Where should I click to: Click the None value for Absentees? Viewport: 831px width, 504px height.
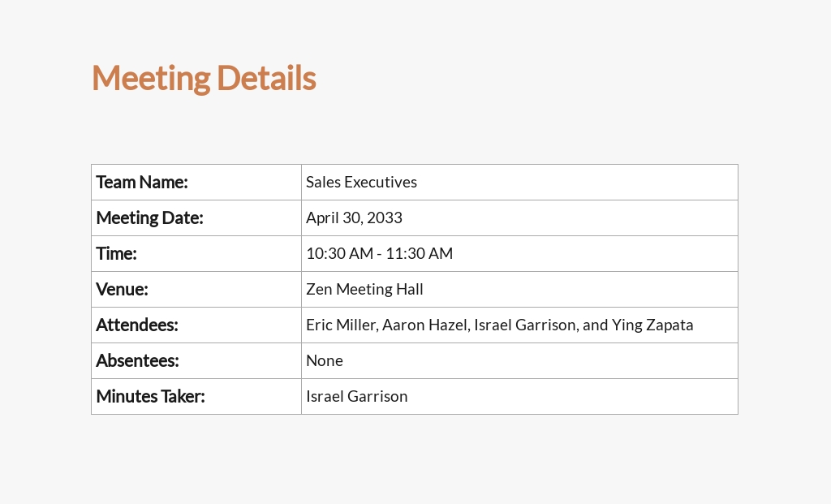[x=325, y=361]
